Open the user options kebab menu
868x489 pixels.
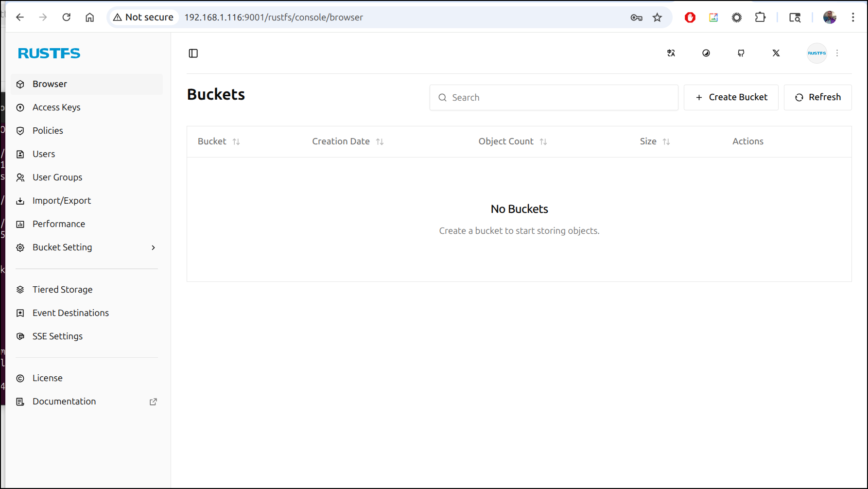(837, 53)
